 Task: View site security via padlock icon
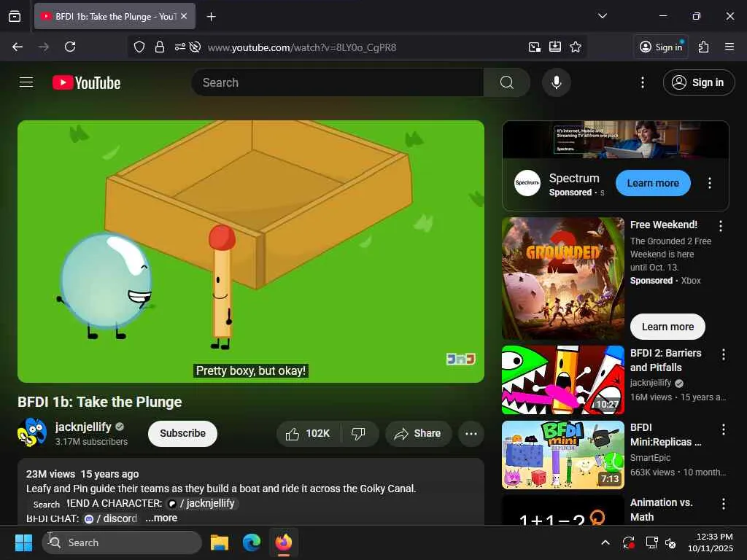tap(160, 47)
